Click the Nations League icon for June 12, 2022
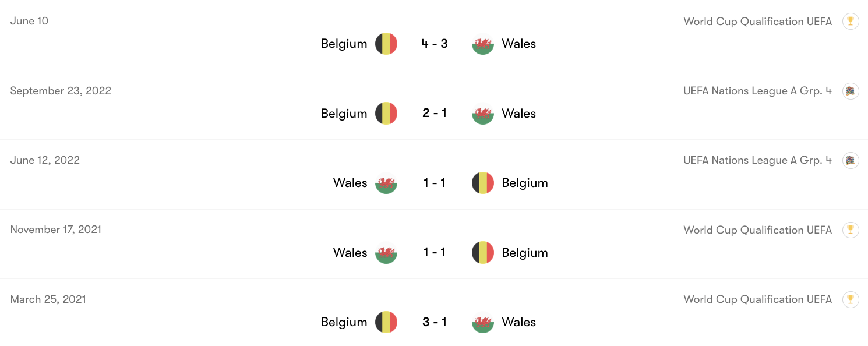The height and width of the screenshot is (346, 868). pos(851,160)
